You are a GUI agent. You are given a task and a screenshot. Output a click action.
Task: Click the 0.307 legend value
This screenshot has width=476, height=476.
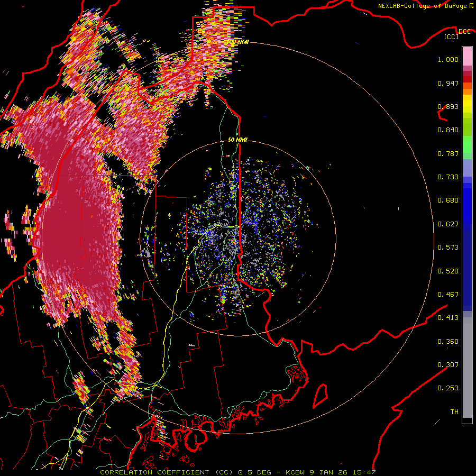pos(448,365)
